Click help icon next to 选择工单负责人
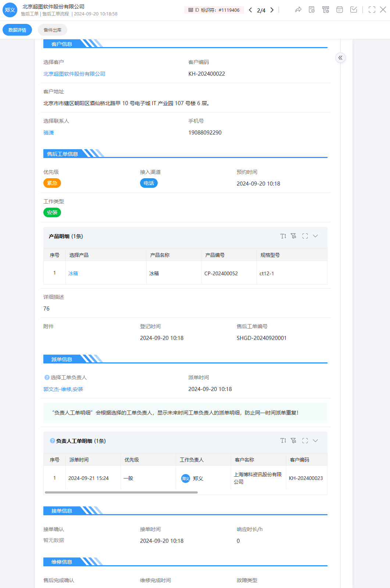The width and height of the screenshot is (390, 588). [x=47, y=377]
